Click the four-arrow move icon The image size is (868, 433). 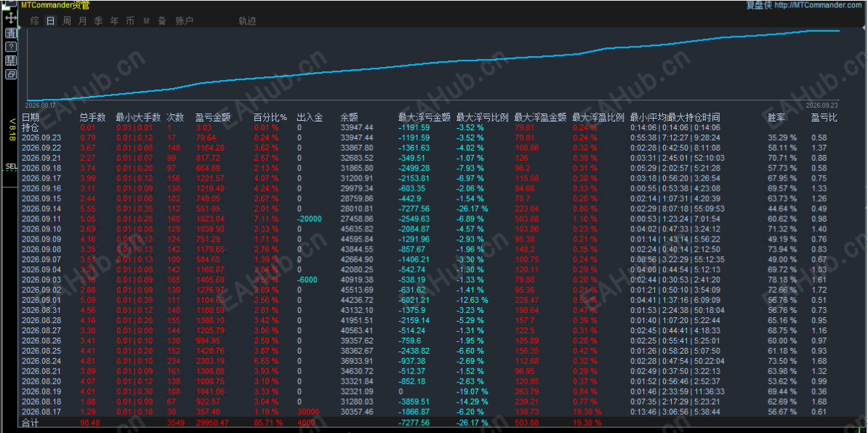[10, 18]
